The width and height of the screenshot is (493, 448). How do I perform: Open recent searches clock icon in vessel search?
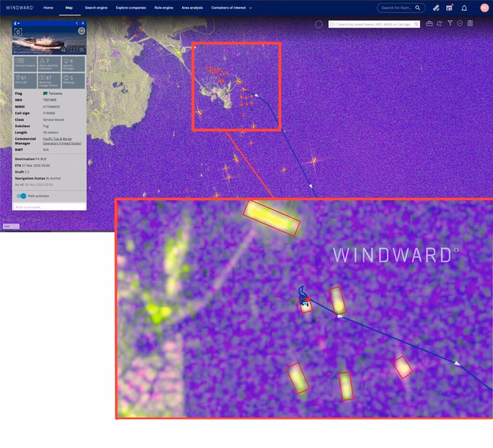click(332, 24)
